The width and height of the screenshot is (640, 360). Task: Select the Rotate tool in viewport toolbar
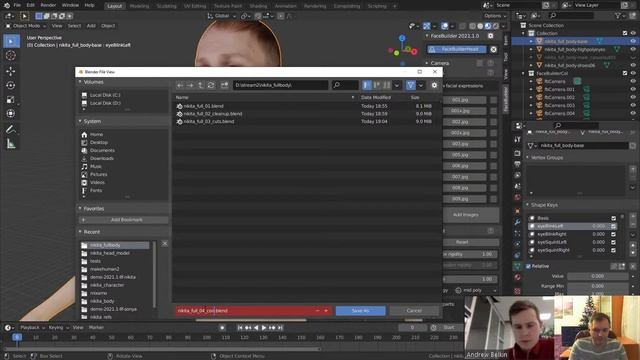click(x=11, y=85)
